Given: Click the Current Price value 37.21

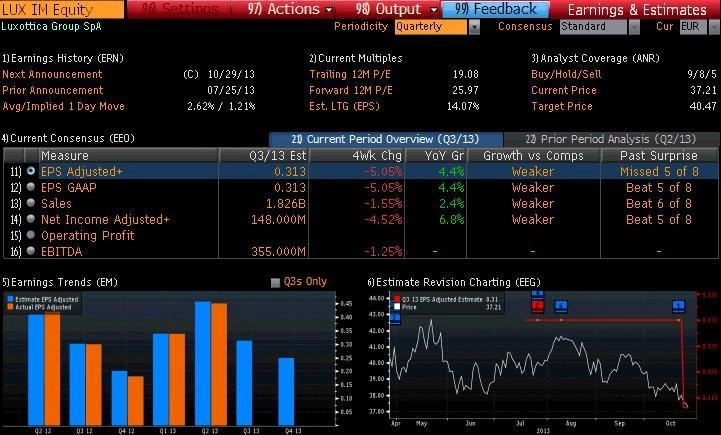Looking at the screenshot, I should 703,90.
